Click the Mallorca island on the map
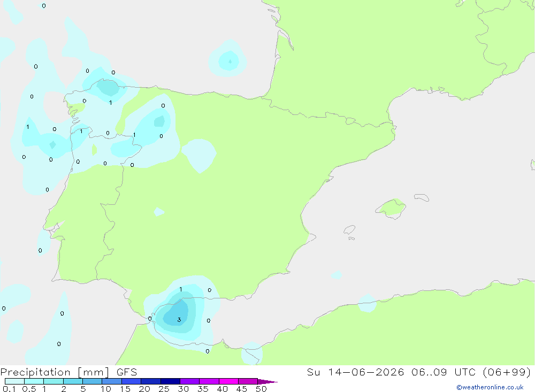 pos(391,208)
